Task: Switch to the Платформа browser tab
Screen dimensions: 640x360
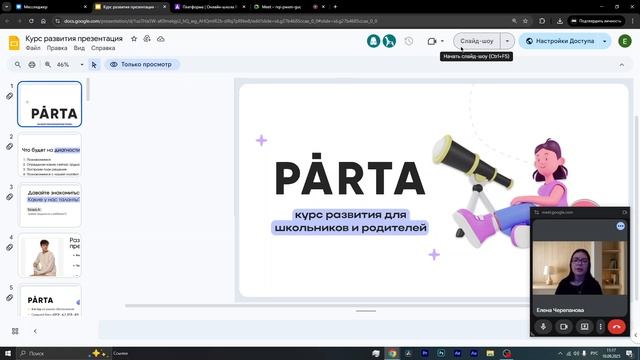Action: coord(210,7)
